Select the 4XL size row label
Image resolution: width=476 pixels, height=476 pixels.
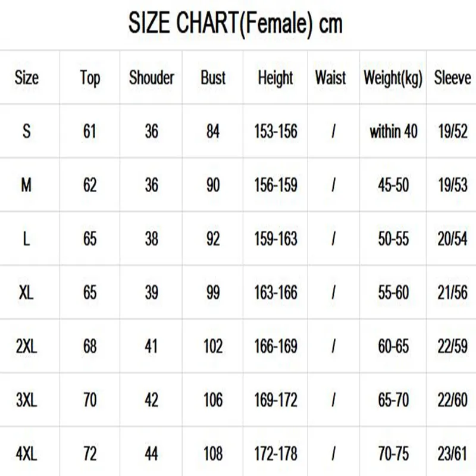click(x=27, y=454)
